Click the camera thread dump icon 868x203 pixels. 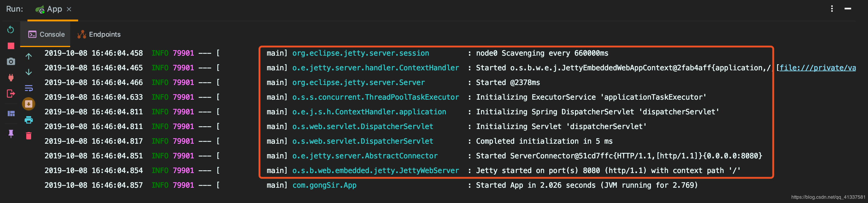(11, 61)
